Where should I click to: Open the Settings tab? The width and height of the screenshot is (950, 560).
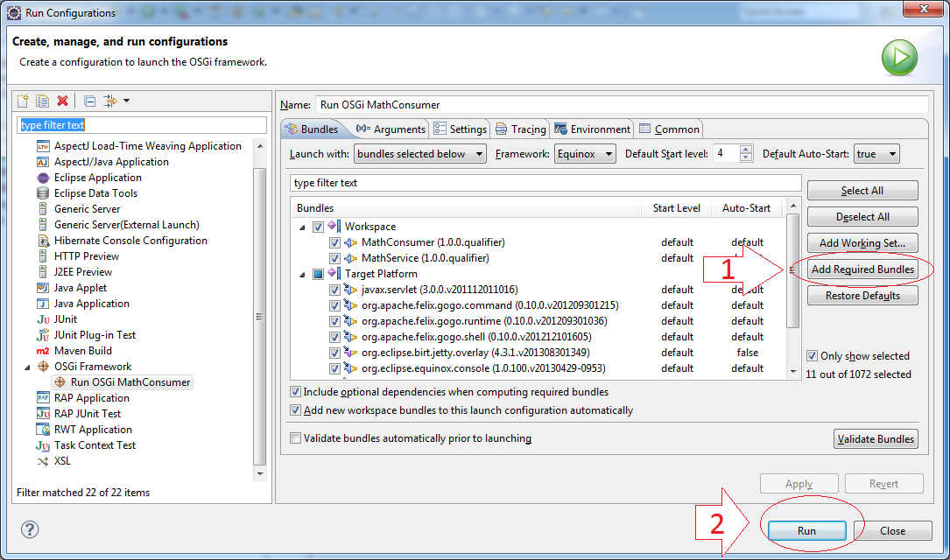[461, 129]
